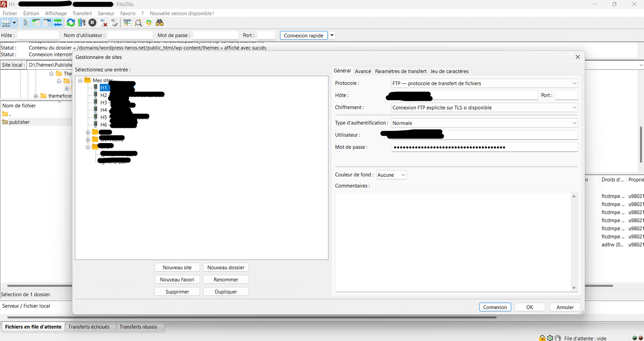Viewport: 644px width, 341px height.
Task: Click the disconnect from server icon
Action: pyautogui.click(x=103, y=23)
